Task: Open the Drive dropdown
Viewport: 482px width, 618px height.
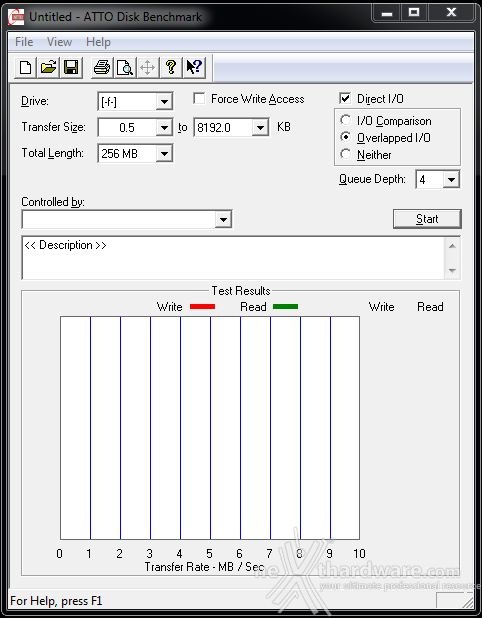Action: click(164, 102)
